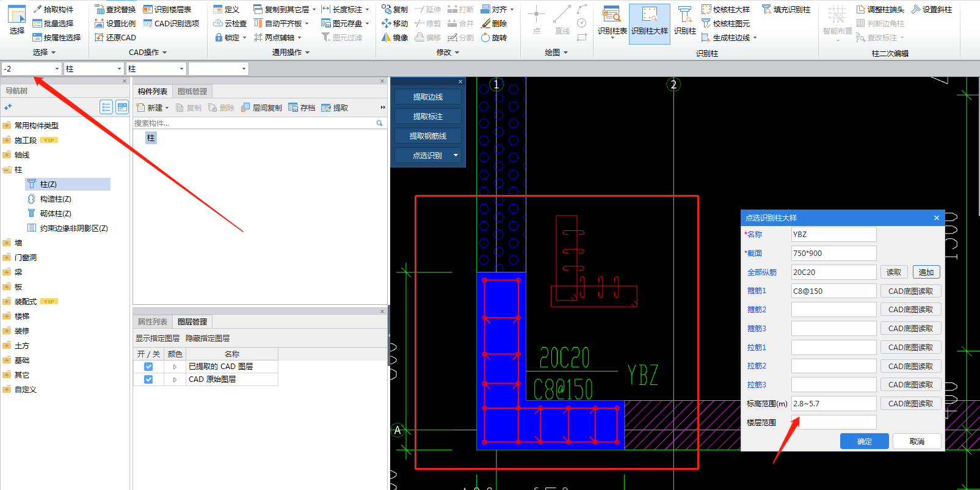980x490 pixels.
Task: Click 填充识别柱 fill recognize column
Action: point(786,9)
